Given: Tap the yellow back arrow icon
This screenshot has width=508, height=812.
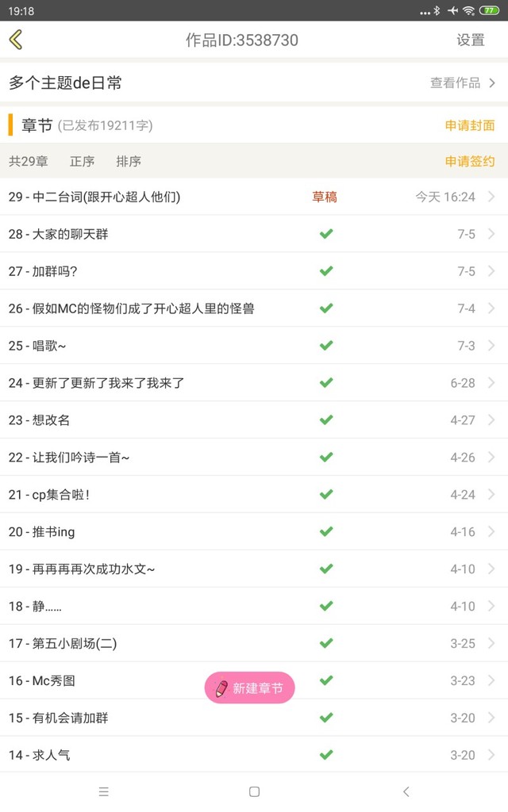Looking at the screenshot, I should [x=16, y=40].
